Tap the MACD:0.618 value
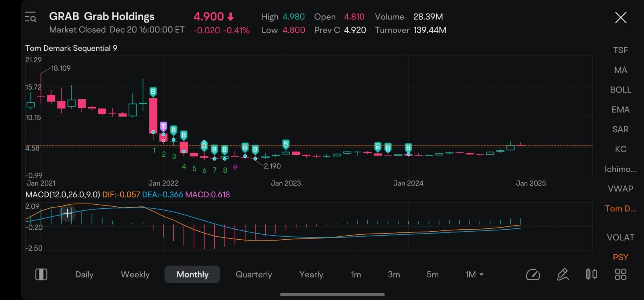Image resolution: width=644 pixels, height=300 pixels. [x=207, y=195]
